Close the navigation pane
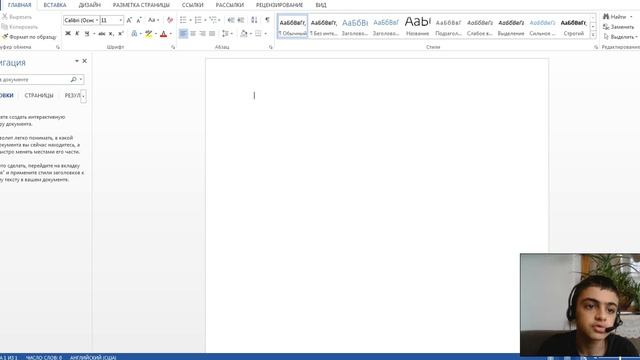This screenshot has width=640, height=360. [x=84, y=61]
